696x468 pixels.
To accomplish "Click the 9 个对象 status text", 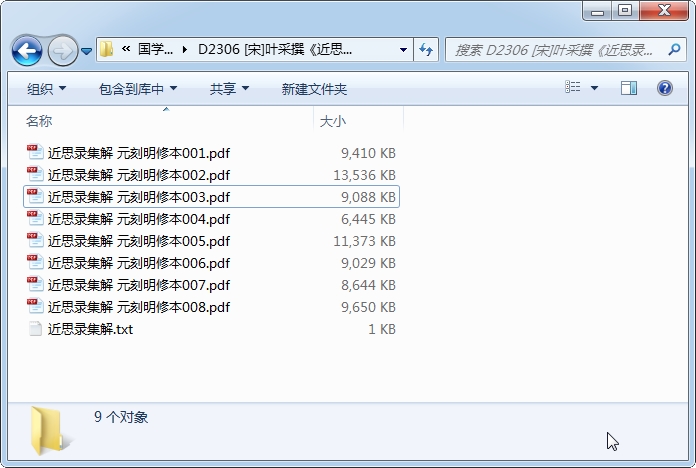I will pyautogui.click(x=121, y=416).
